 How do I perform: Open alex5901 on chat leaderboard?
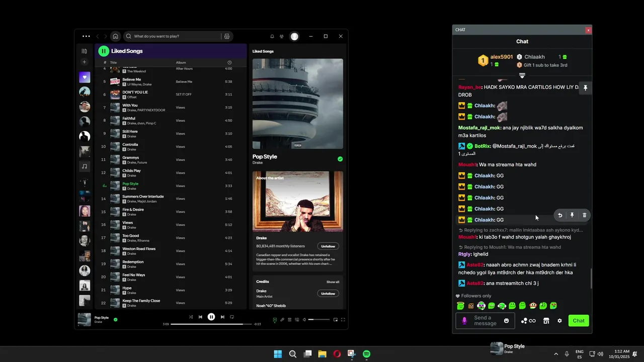coord(502,57)
